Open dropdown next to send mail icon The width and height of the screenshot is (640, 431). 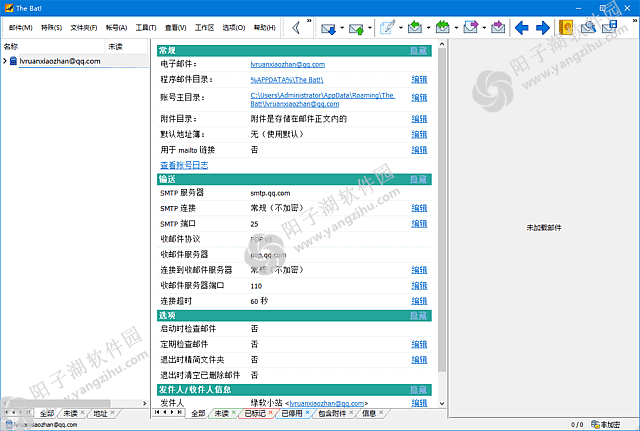(x=370, y=28)
